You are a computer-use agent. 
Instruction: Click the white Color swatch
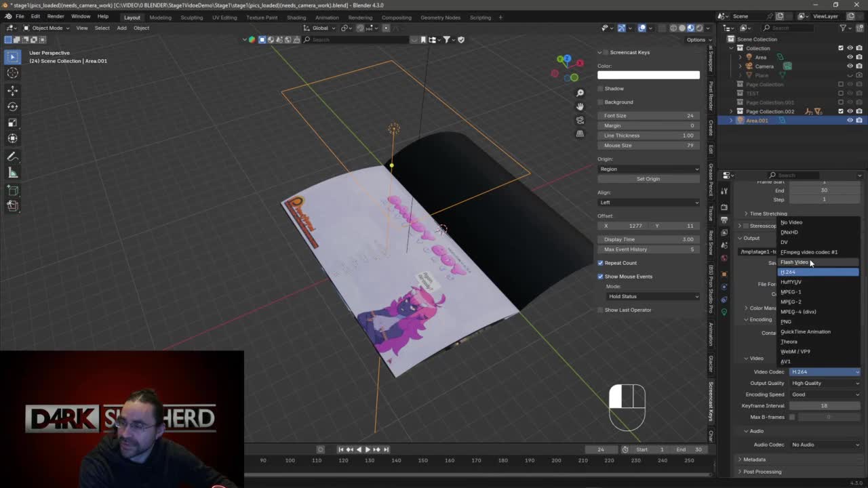pos(648,75)
